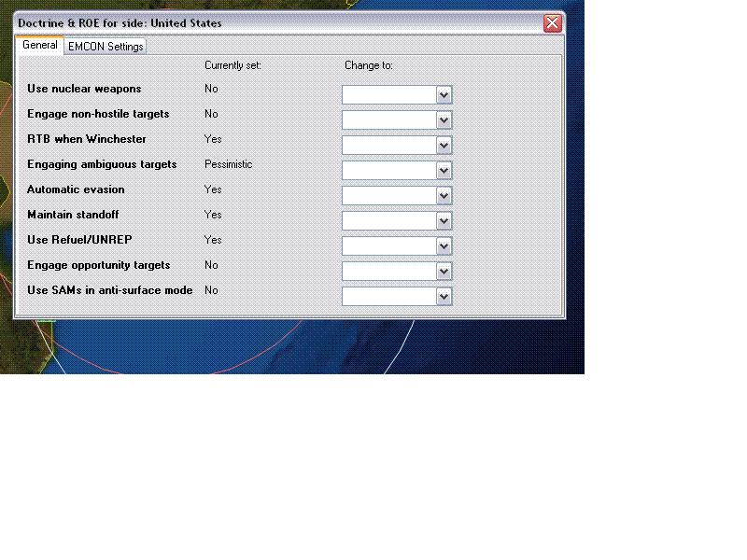This screenshot has width=747, height=560.
Task: Expand the 'Automatic evasion' combo box
Action: click(x=444, y=195)
